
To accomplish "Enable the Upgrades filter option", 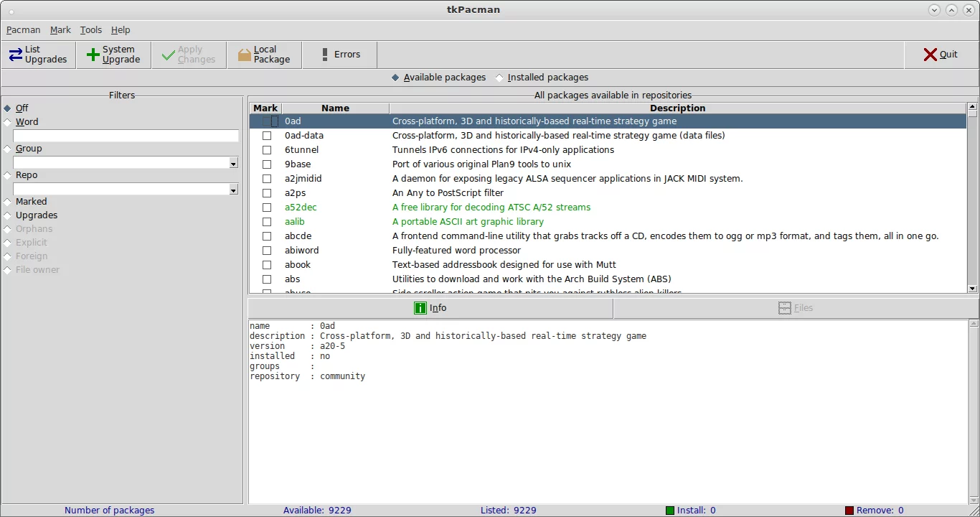I will [8, 215].
